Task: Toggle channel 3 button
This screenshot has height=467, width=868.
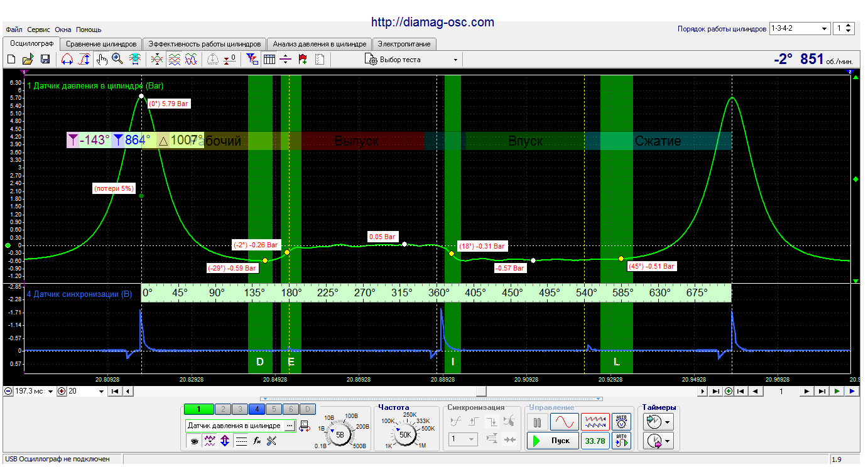Action: [239, 409]
